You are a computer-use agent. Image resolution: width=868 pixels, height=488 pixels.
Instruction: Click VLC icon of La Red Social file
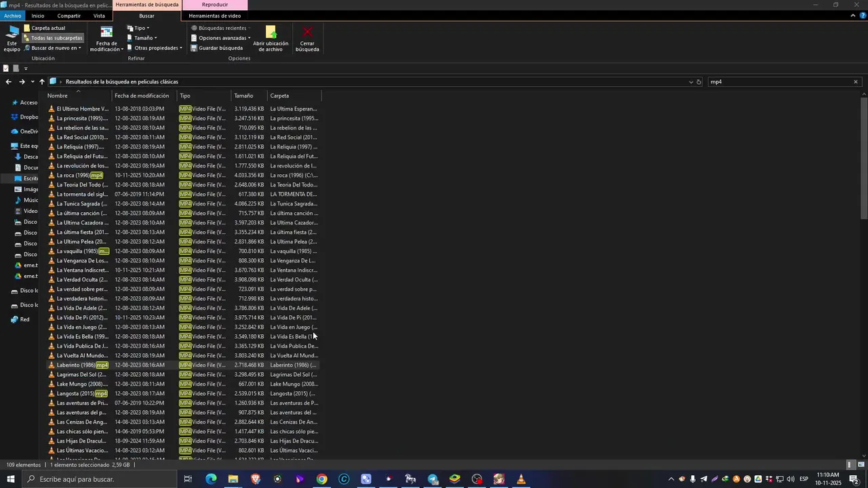pyautogui.click(x=52, y=138)
